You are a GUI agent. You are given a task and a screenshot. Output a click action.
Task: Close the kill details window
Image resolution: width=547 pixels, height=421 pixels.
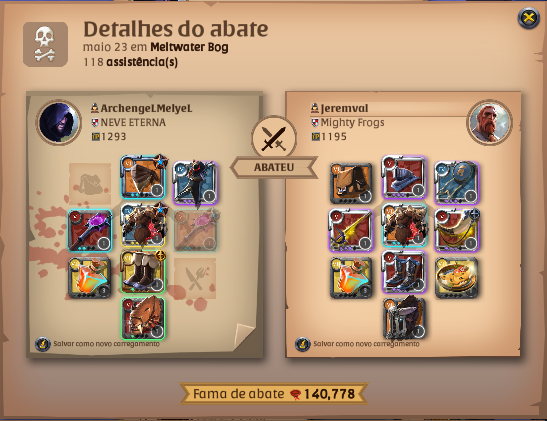pyautogui.click(x=529, y=17)
